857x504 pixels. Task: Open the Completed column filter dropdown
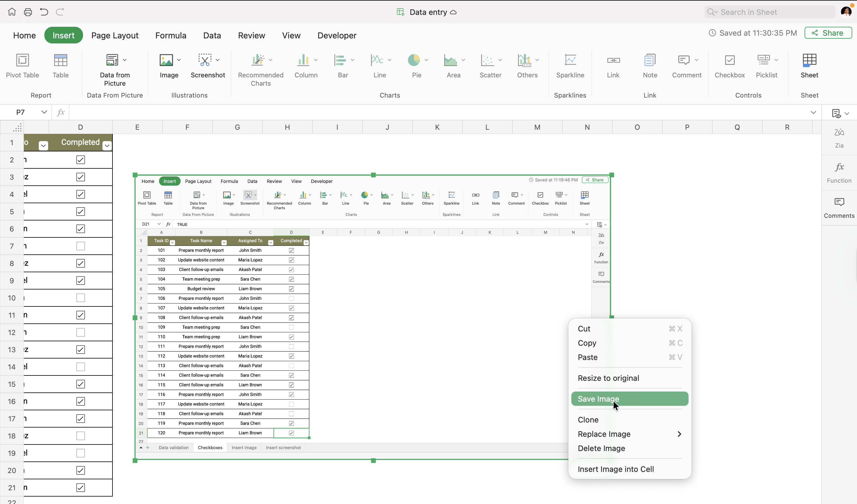(x=107, y=145)
